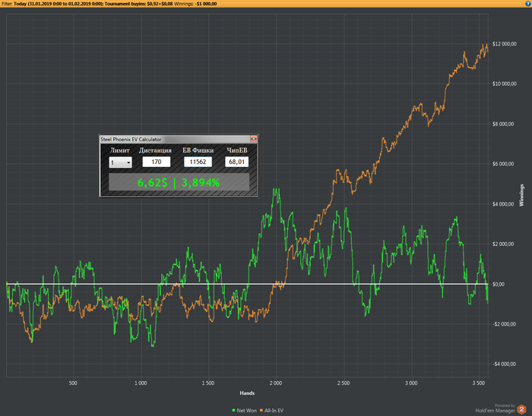Click the $10 000,00 axis label
Image resolution: width=532 pixels, height=416 pixels.
pyautogui.click(x=505, y=84)
